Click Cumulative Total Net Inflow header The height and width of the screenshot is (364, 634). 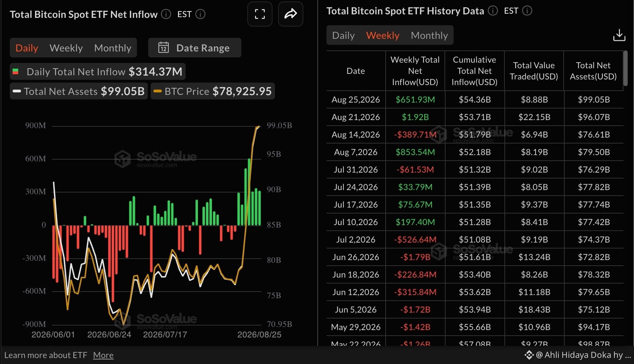(x=475, y=71)
